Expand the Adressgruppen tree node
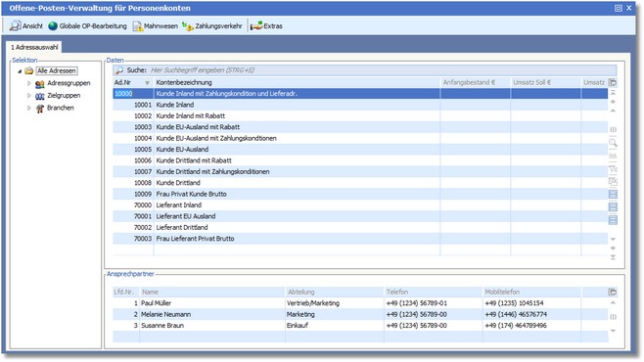 pyautogui.click(x=28, y=83)
